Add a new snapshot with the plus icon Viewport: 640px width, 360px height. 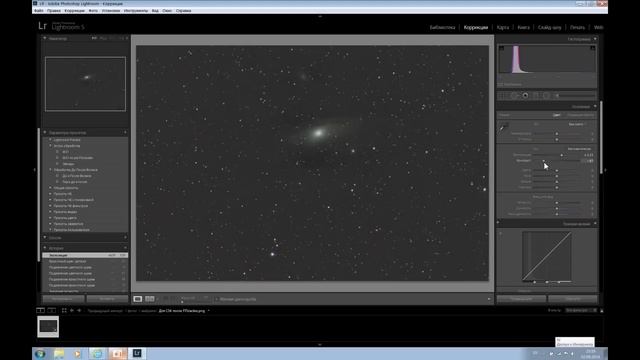click(125, 238)
